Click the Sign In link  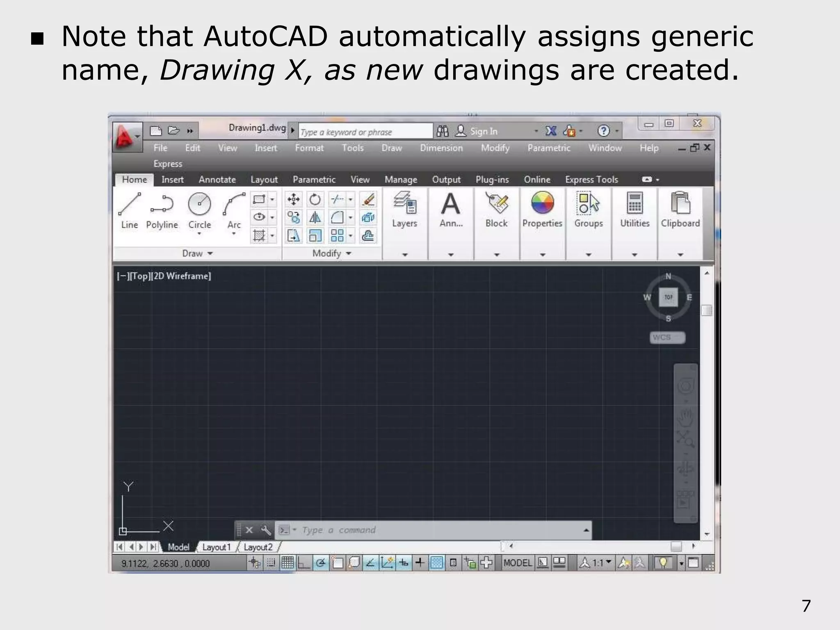[483, 131]
